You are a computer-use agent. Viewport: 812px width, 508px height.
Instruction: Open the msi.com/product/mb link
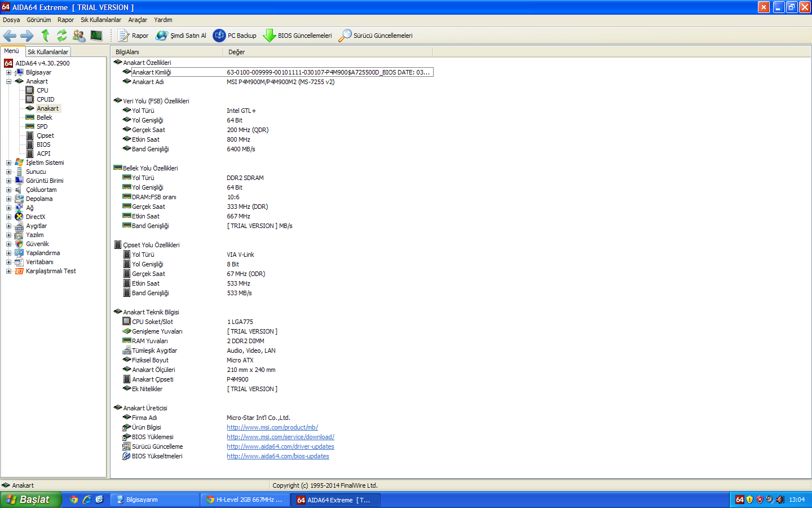click(x=272, y=427)
